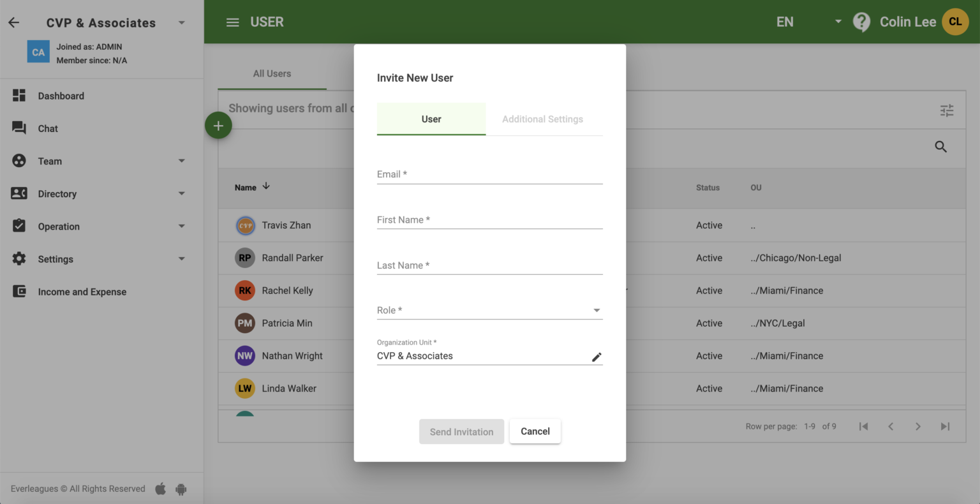Viewport: 980px width, 504px height.
Task: Click the ../Chicago/Non-Legal OU cell
Action: (796, 258)
